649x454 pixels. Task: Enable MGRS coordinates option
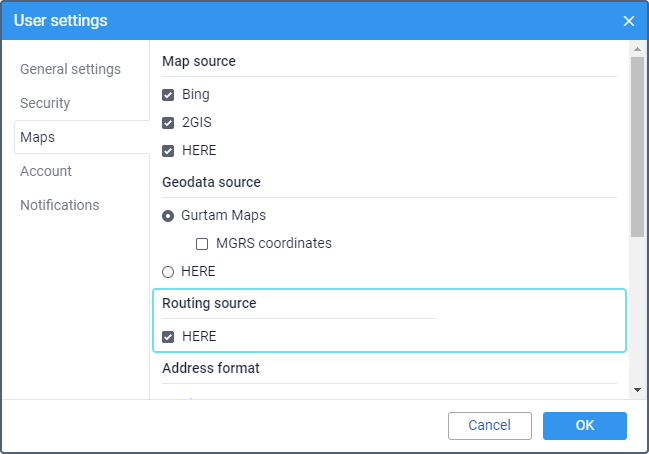click(x=202, y=243)
